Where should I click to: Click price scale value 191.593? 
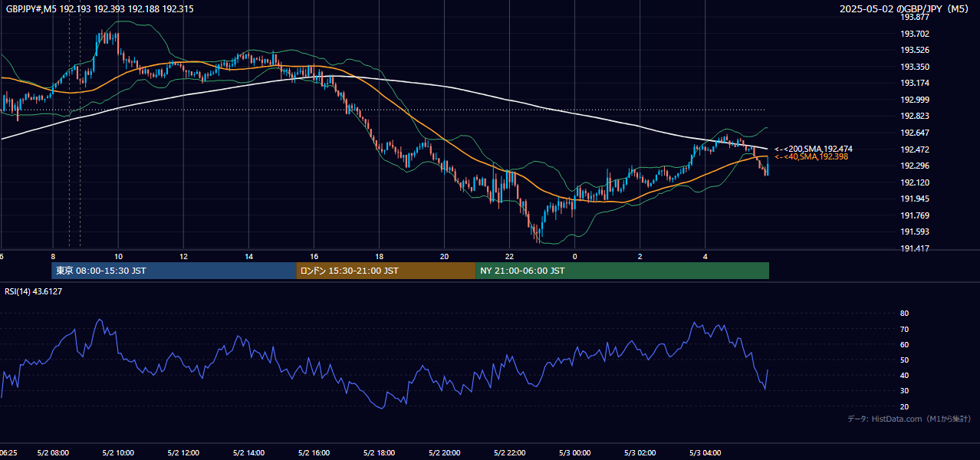(914, 232)
